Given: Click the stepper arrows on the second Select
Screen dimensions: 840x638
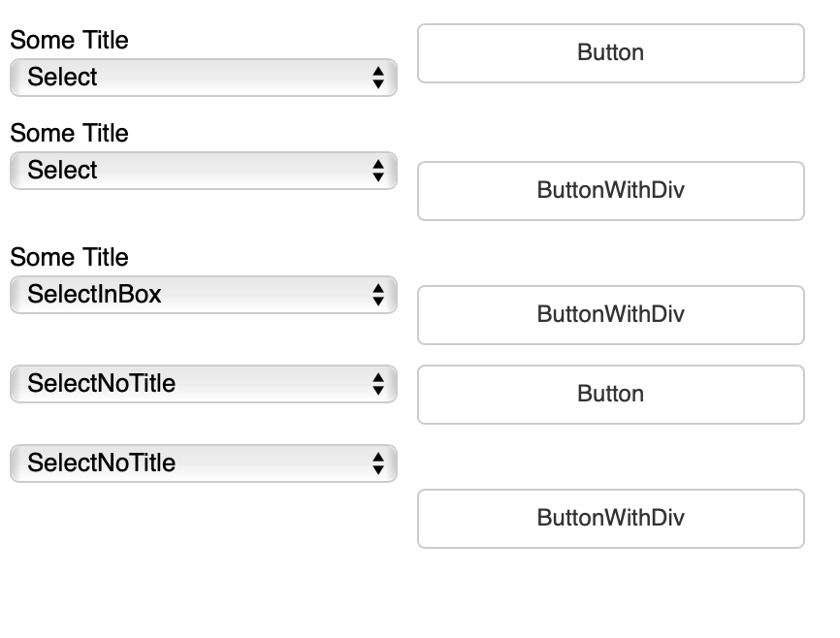Looking at the screenshot, I should [x=380, y=171].
